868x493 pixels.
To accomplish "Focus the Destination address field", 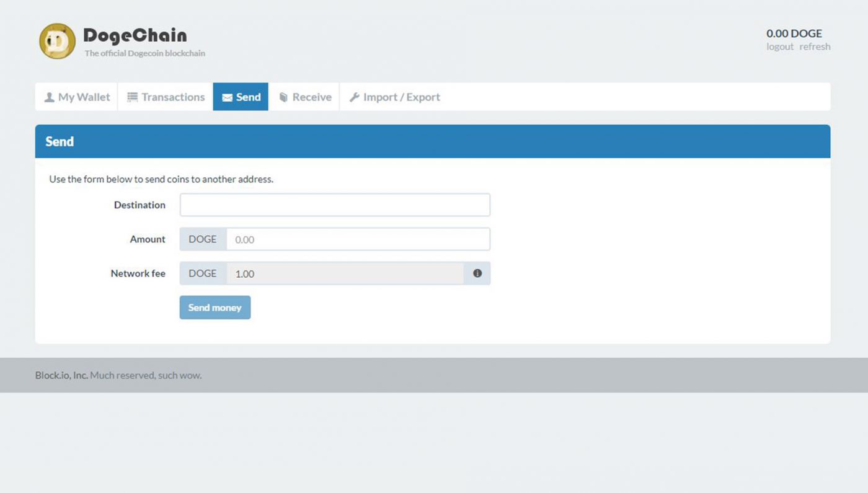I will [x=335, y=205].
